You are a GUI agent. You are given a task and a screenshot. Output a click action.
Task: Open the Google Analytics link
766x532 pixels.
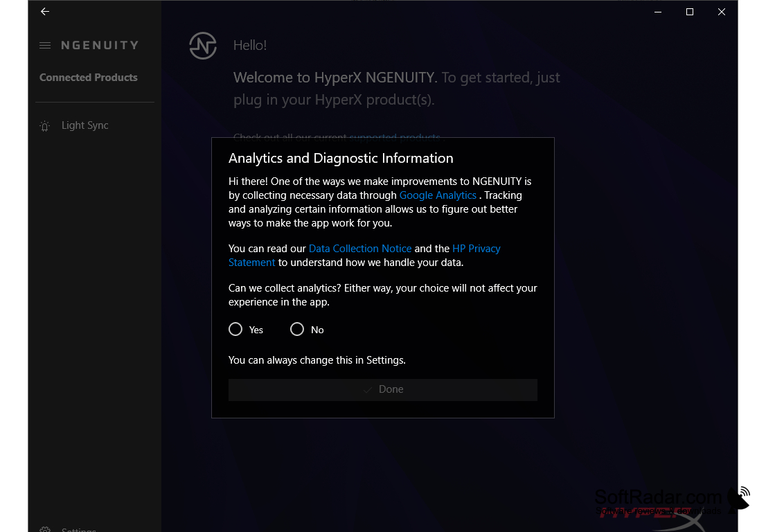tap(438, 195)
